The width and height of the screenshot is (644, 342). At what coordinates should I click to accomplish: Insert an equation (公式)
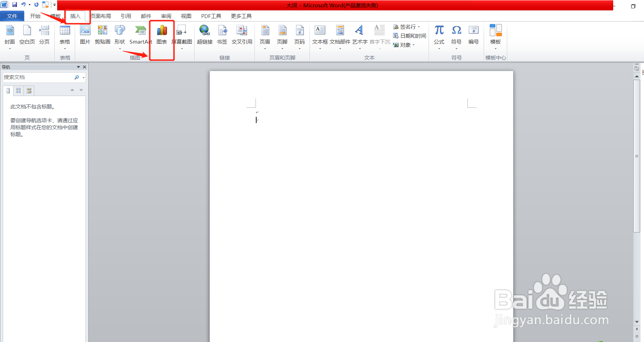[439, 36]
